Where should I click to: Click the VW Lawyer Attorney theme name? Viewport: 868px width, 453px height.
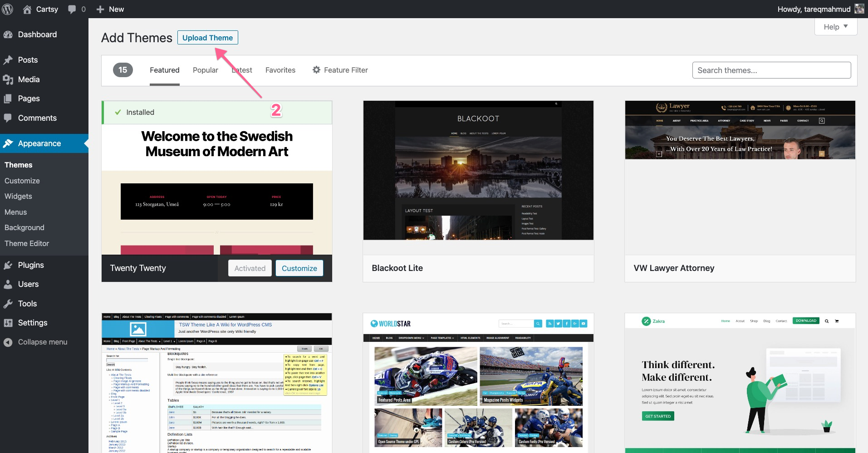click(x=674, y=268)
